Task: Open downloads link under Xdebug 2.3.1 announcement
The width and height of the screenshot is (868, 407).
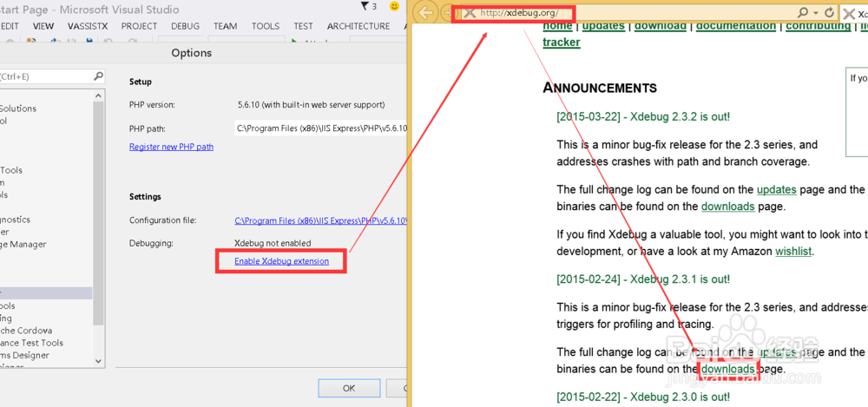Action: tap(728, 369)
